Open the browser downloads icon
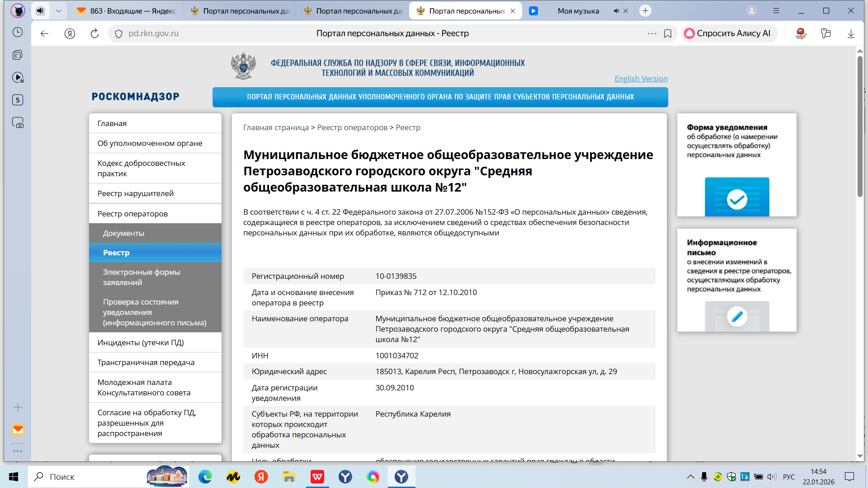This screenshot has height=488, width=868. click(x=851, y=33)
